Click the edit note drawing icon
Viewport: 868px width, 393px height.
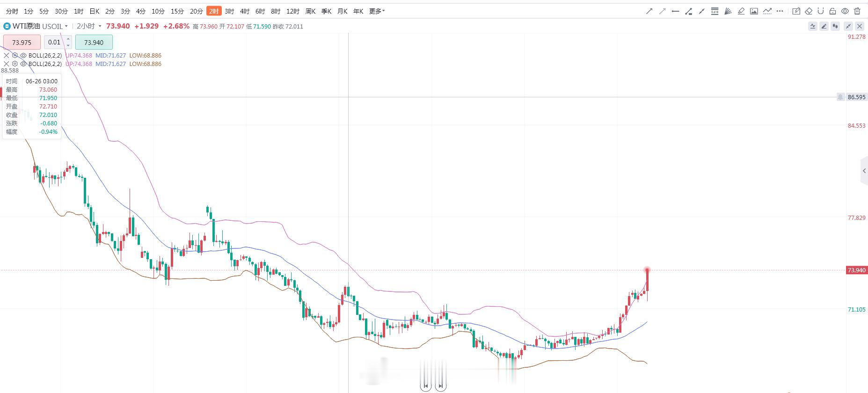click(796, 11)
